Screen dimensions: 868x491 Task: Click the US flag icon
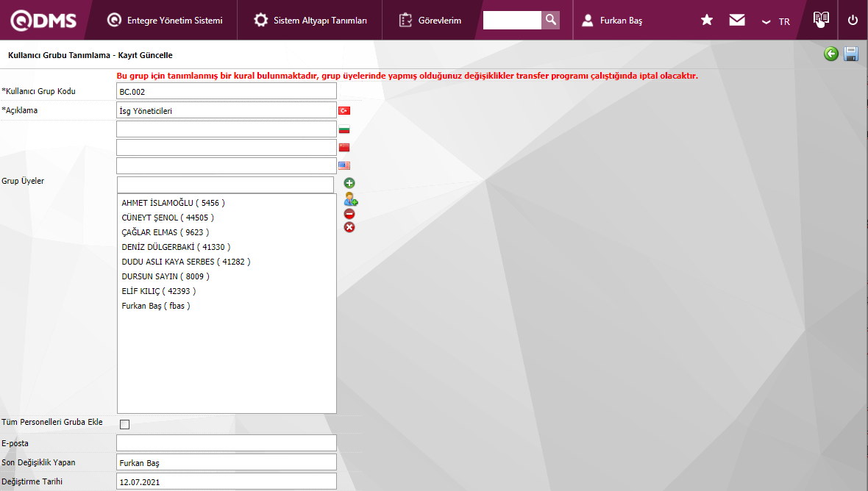click(344, 165)
